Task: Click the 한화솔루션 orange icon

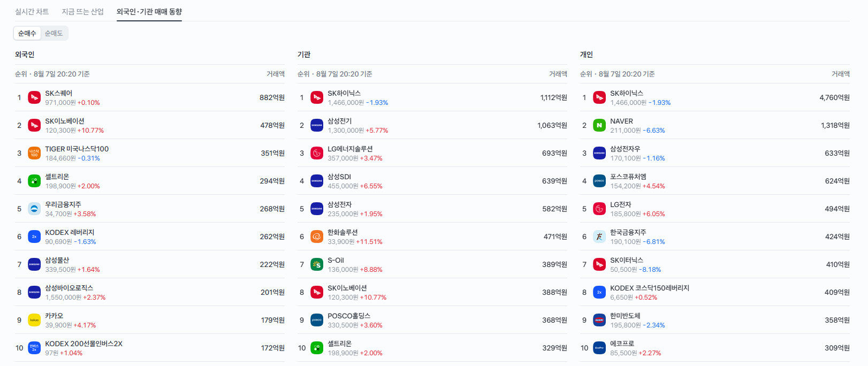Action: point(317,237)
